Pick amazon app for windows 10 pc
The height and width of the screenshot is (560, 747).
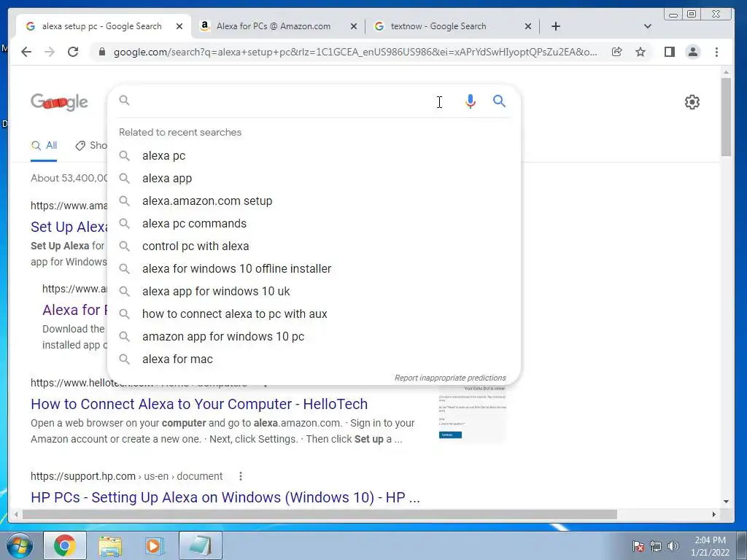(x=314, y=337)
